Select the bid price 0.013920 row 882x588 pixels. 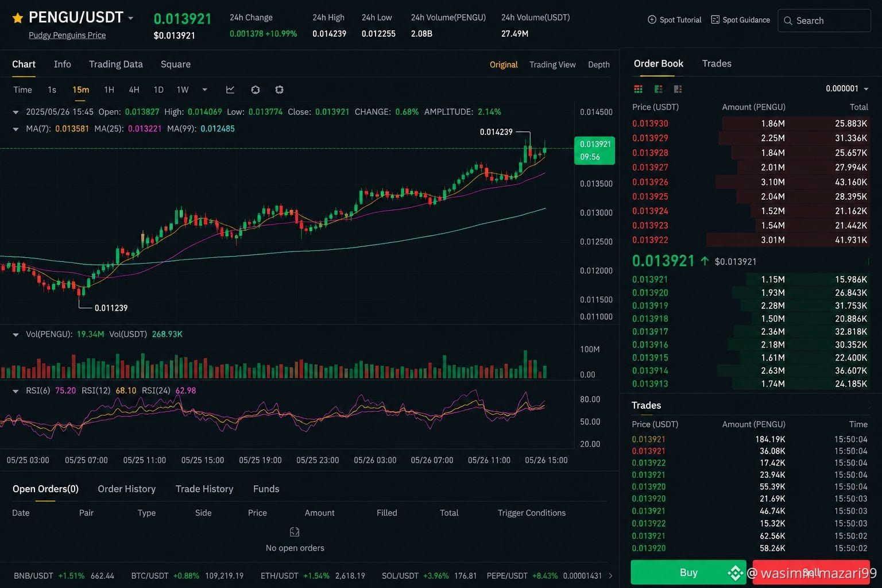749,293
